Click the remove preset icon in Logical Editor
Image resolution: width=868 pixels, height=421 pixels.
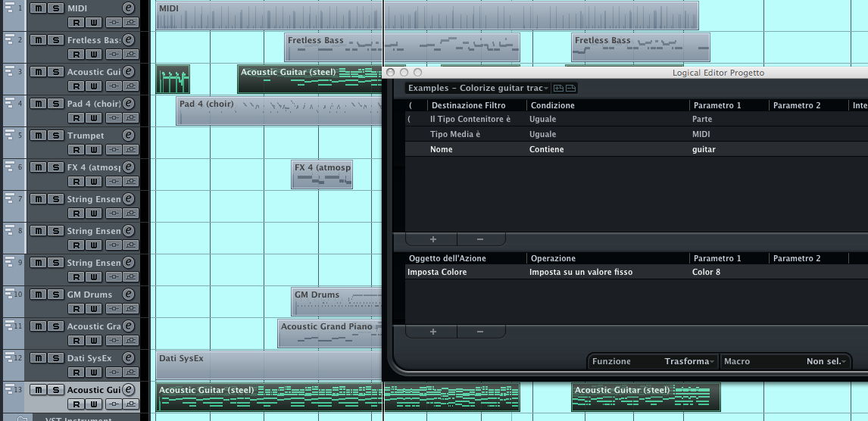[571, 89]
